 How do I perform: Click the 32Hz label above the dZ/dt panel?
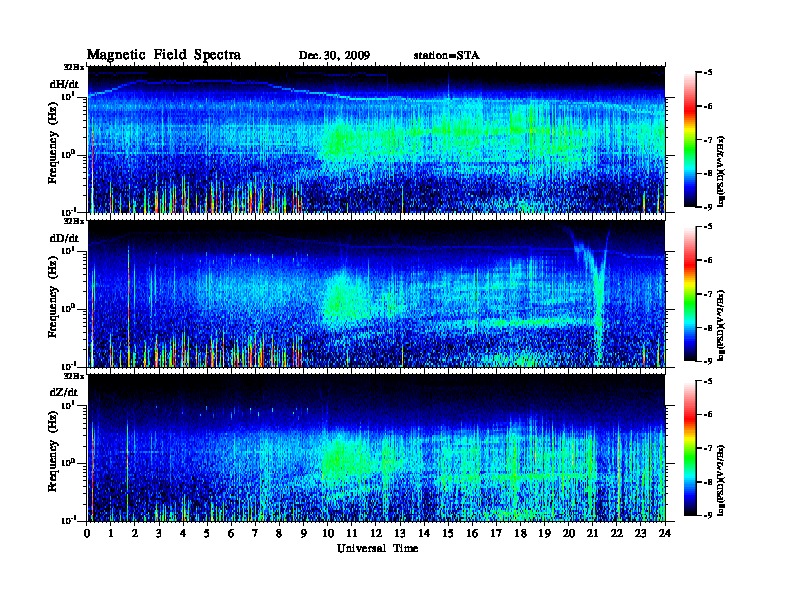click(74, 376)
